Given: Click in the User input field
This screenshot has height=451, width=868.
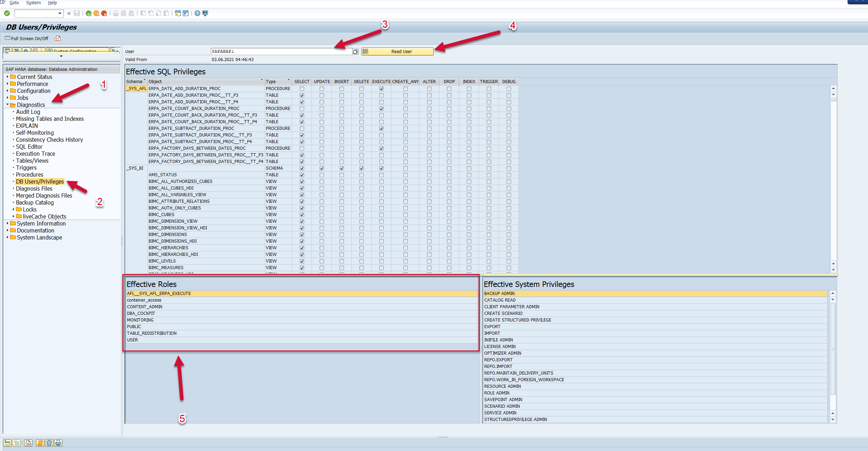Looking at the screenshot, I should (281, 52).
